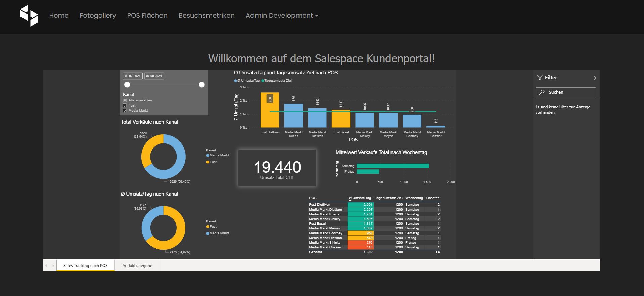This screenshot has height=296, width=644.
Task: Select the Media Markt Conthey table row
Action: coord(374,233)
